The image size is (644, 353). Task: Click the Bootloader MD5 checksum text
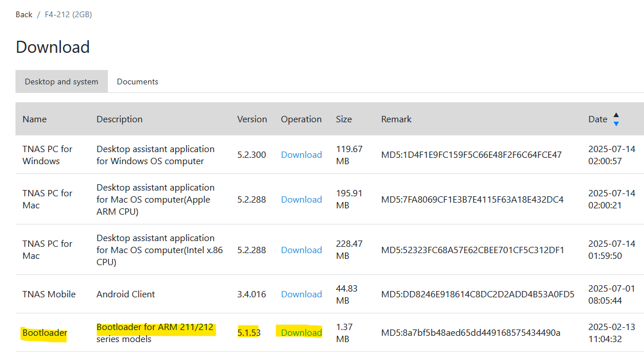pos(471,332)
